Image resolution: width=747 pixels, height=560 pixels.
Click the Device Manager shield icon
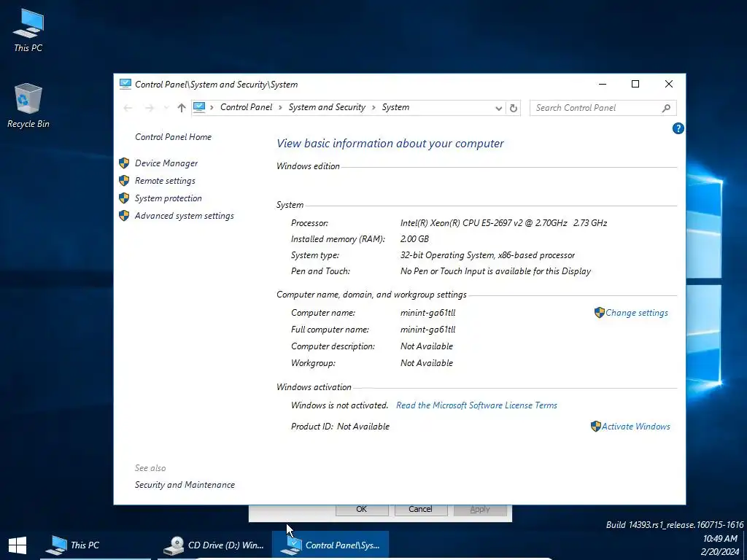[x=124, y=163]
